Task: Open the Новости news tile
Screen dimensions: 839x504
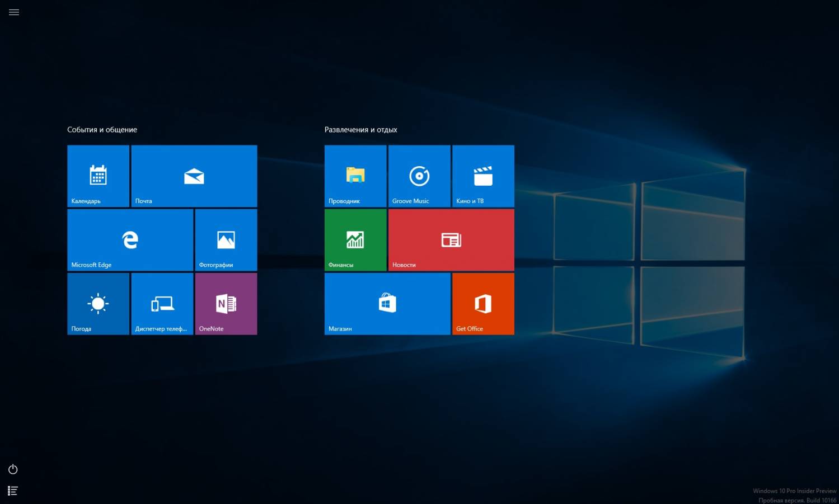Action: click(451, 240)
